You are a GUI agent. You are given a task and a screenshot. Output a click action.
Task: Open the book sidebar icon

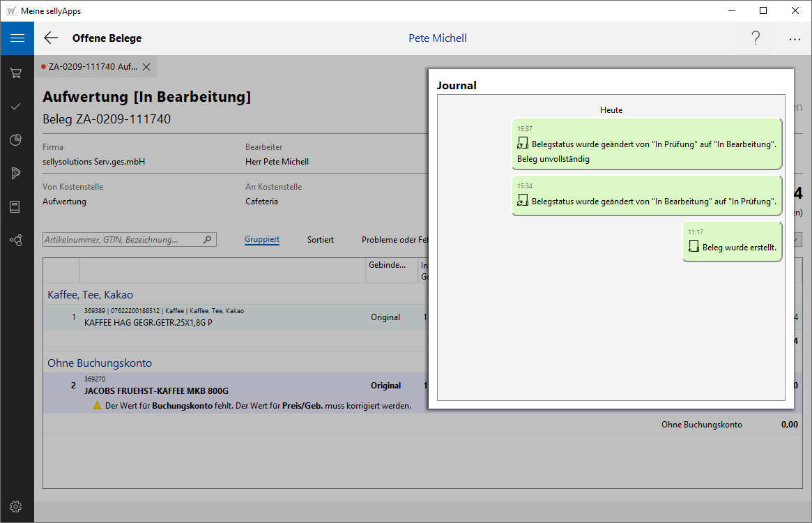(15, 207)
